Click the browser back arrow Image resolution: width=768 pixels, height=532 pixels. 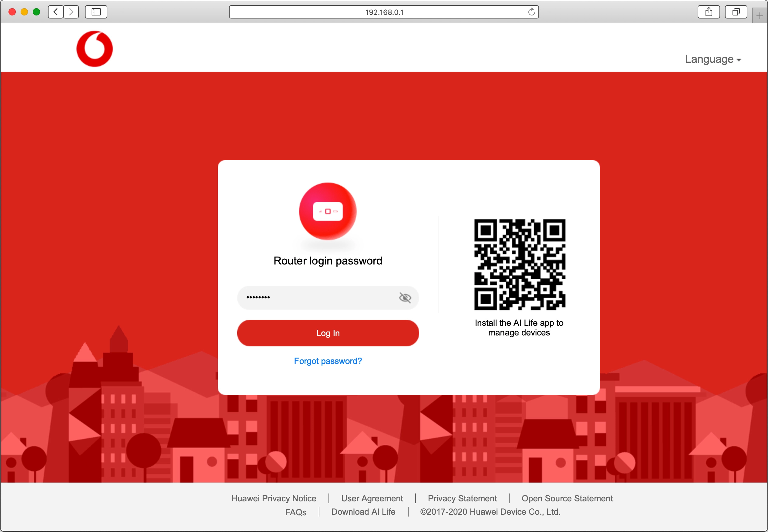tap(56, 12)
